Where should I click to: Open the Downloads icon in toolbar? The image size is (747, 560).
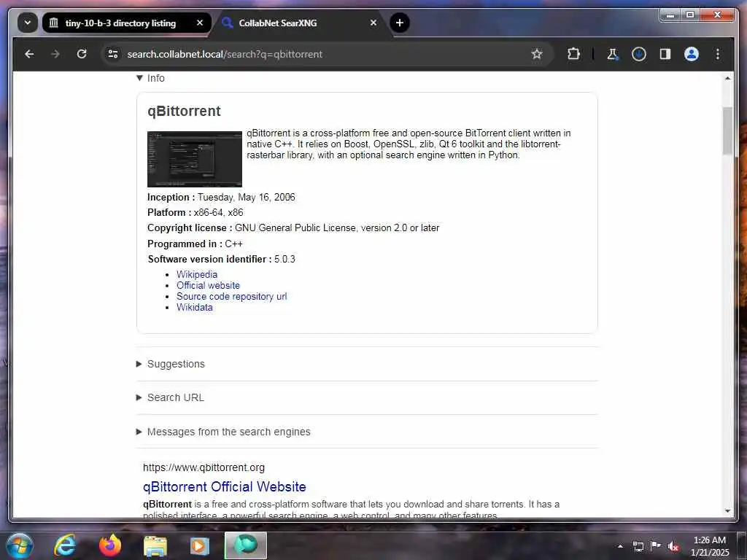click(x=639, y=54)
